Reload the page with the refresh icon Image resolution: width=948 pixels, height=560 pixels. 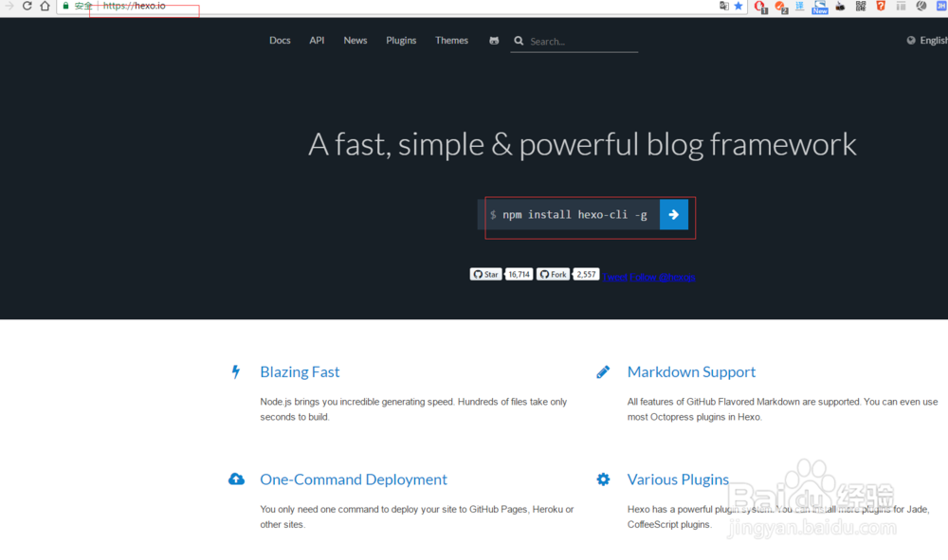coord(27,6)
